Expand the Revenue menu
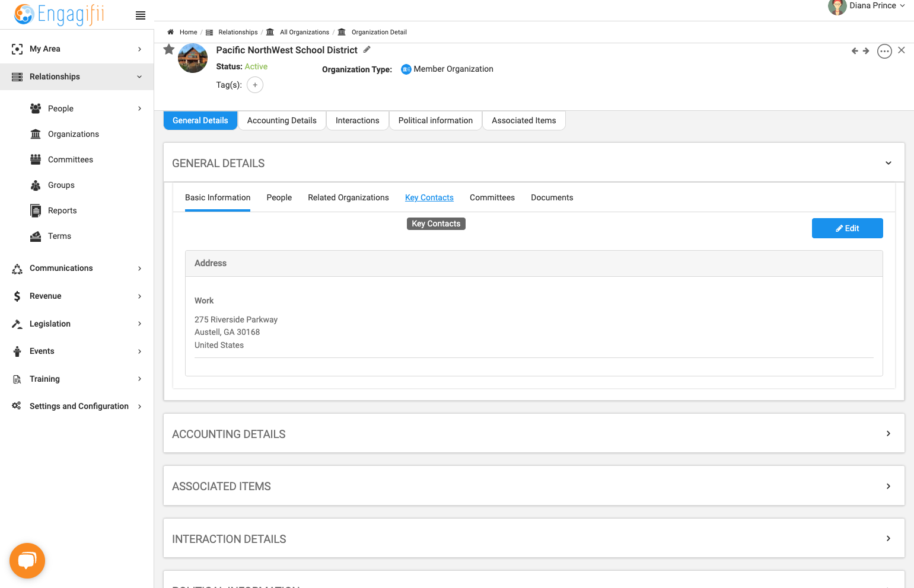 [x=77, y=296]
